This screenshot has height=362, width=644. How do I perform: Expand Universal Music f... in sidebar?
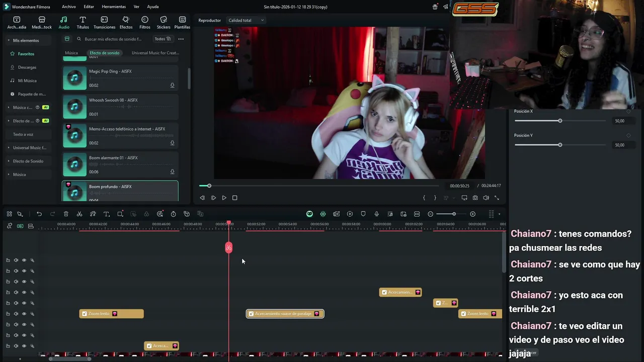9,148
